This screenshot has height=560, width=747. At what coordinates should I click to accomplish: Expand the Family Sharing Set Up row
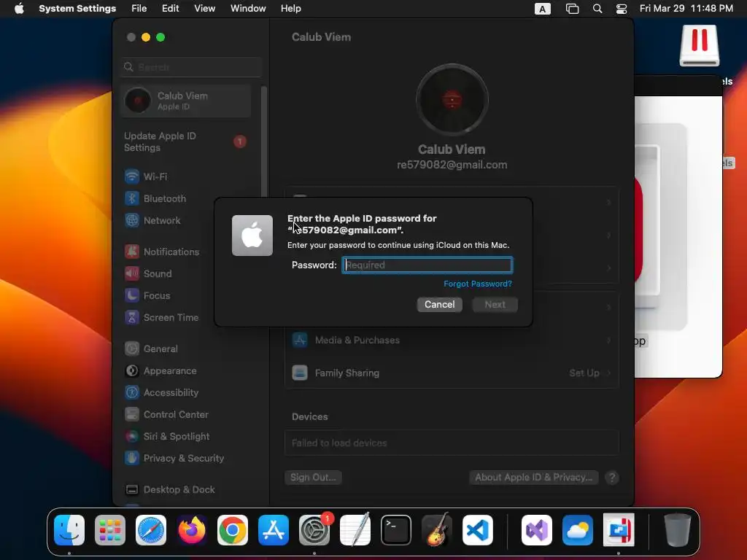pos(452,373)
